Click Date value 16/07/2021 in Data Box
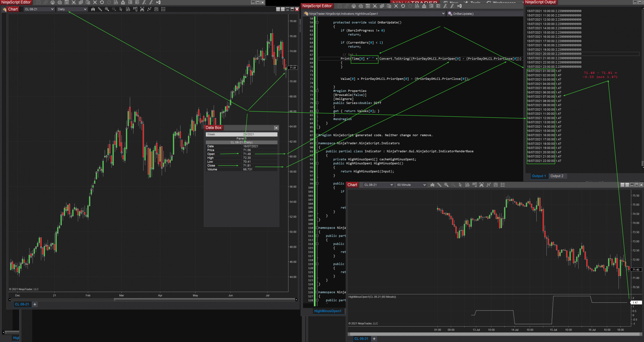This screenshot has width=644, height=342. [x=251, y=146]
